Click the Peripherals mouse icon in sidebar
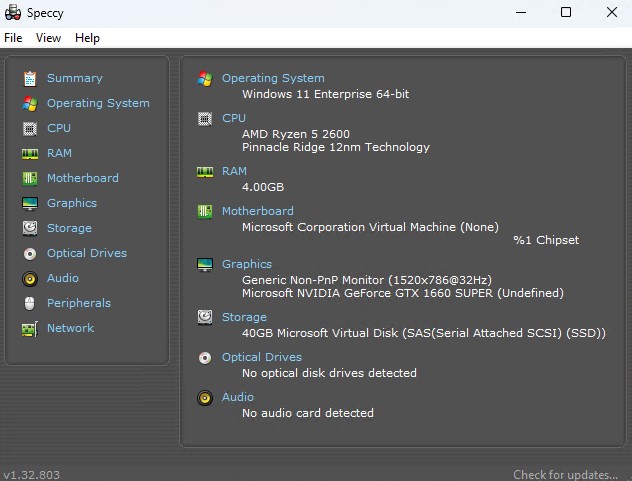The width and height of the screenshot is (632, 481). [x=30, y=304]
